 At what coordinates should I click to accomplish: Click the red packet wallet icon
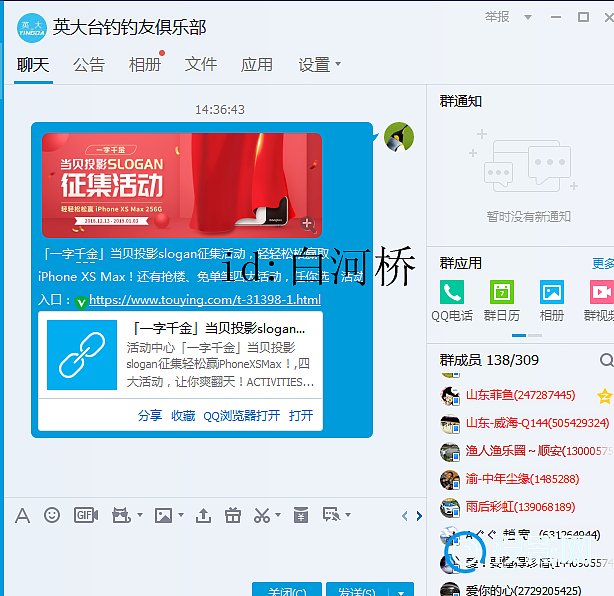(301, 515)
